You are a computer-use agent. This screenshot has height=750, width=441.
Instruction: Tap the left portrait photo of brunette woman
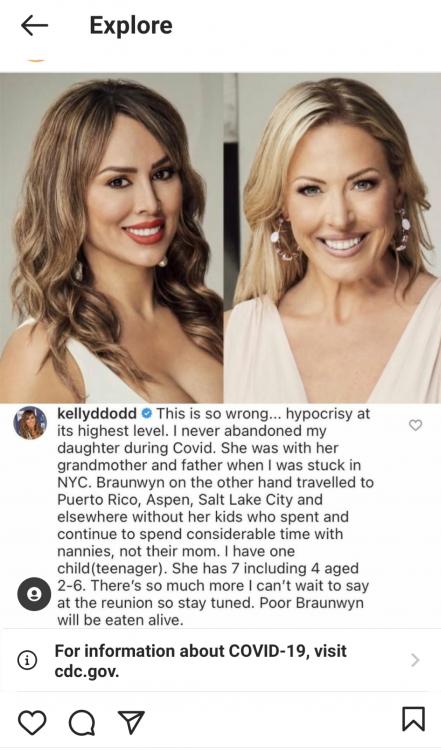click(x=111, y=238)
